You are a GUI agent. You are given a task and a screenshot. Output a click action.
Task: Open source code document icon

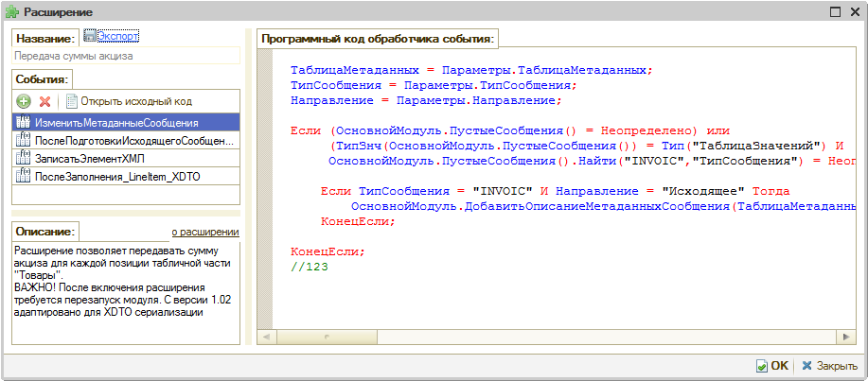tap(71, 101)
